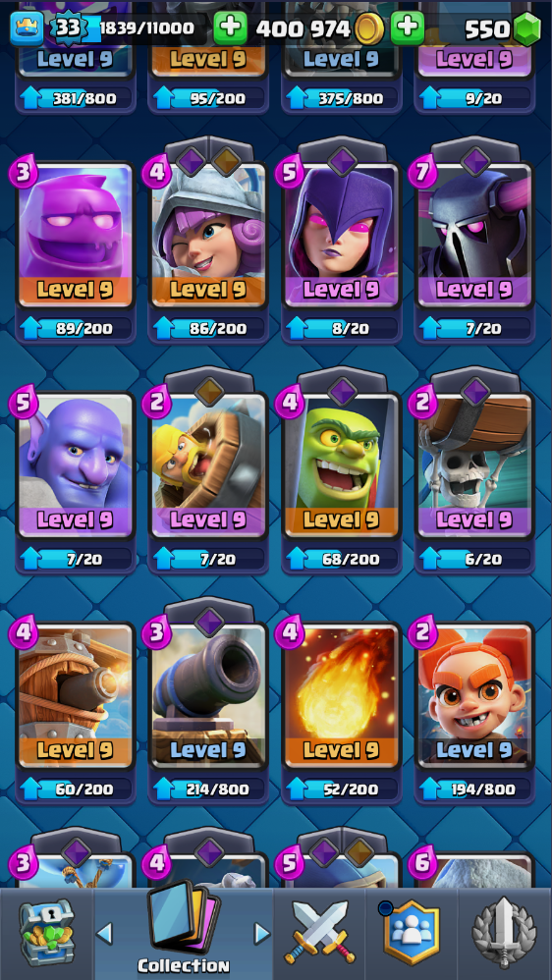The height and width of the screenshot is (980, 552).
Task: Open the Battle crossed swords tab
Action: (319, 932)
